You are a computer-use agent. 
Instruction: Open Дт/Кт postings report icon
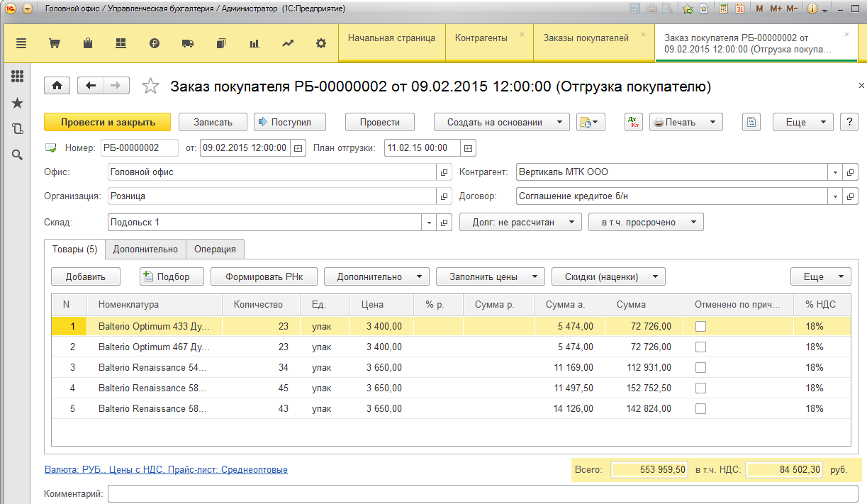(x=634, y=122)
